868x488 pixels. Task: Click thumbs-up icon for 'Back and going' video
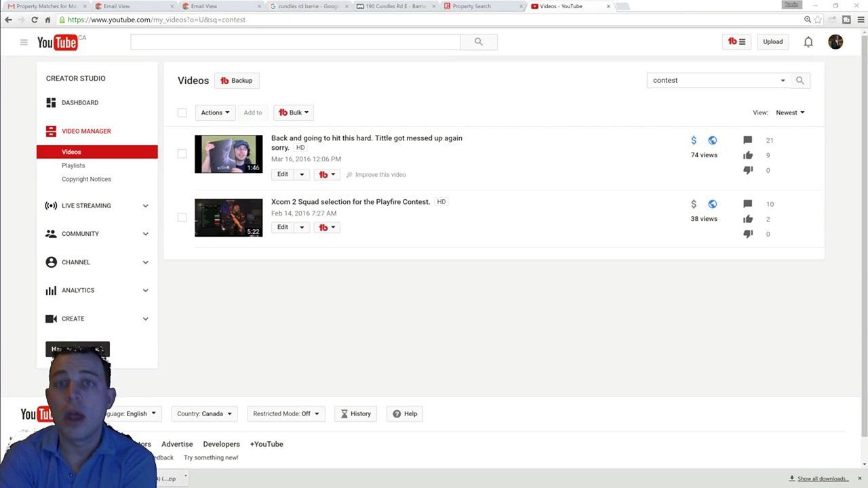747,155
